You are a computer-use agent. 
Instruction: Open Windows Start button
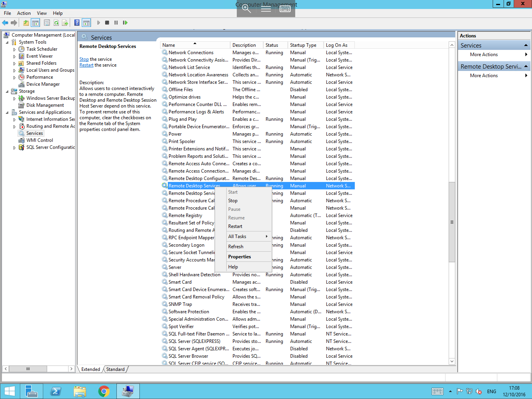[10, 391]
